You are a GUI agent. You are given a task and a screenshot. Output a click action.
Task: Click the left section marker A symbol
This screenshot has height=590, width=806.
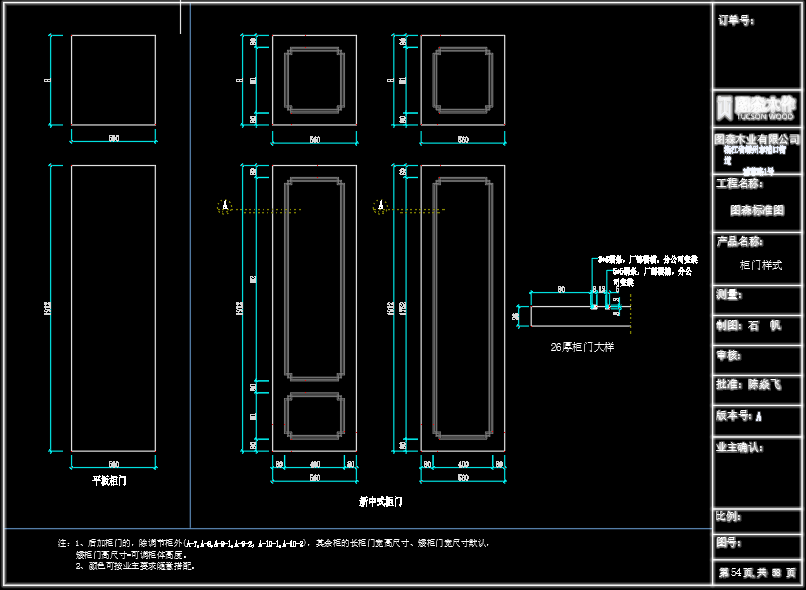tap(226, 206)
